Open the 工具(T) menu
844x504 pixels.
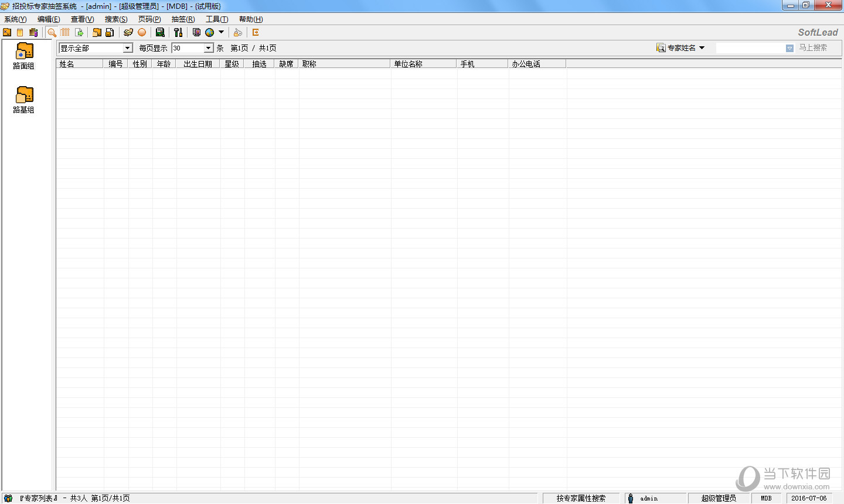[x=217, y=19]
